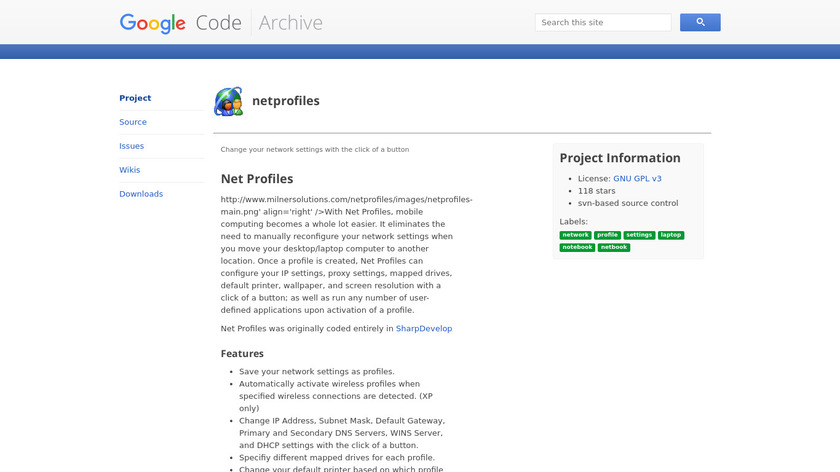Select the notebook label tag
The image size is (840, 472).
click(577, 248)
